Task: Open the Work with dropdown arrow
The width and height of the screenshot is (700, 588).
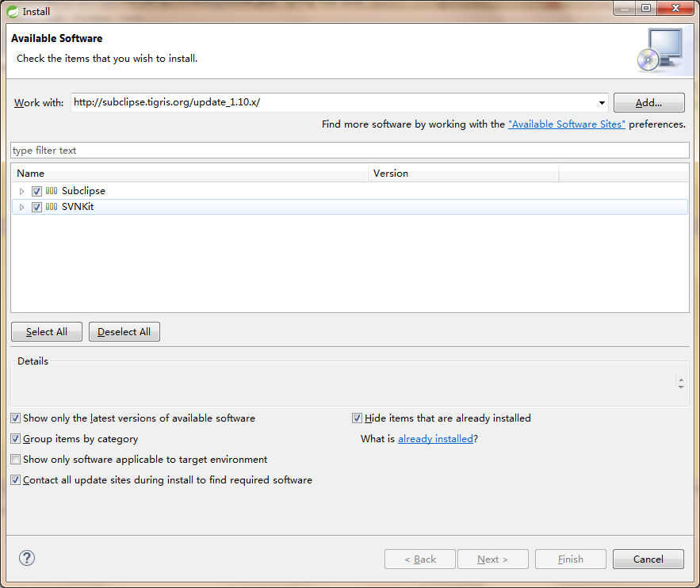Action: (x=602, y=102)
